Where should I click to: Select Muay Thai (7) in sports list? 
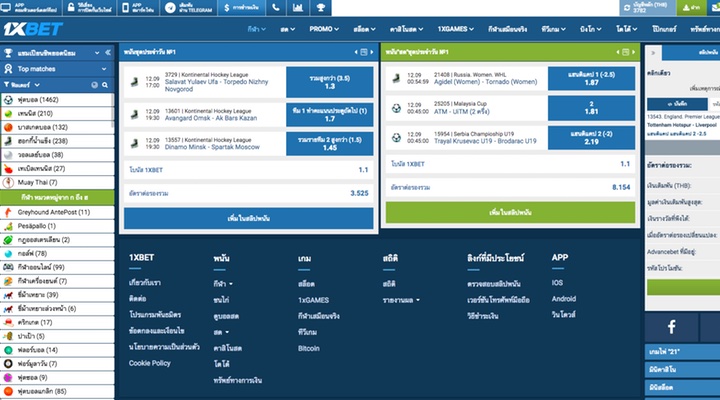(x=57, y=182)
